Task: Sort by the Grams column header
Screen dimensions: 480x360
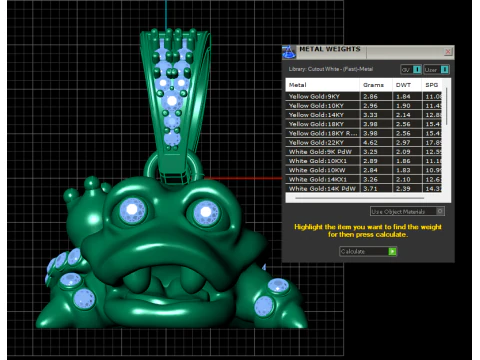Action: click(376, 85)
